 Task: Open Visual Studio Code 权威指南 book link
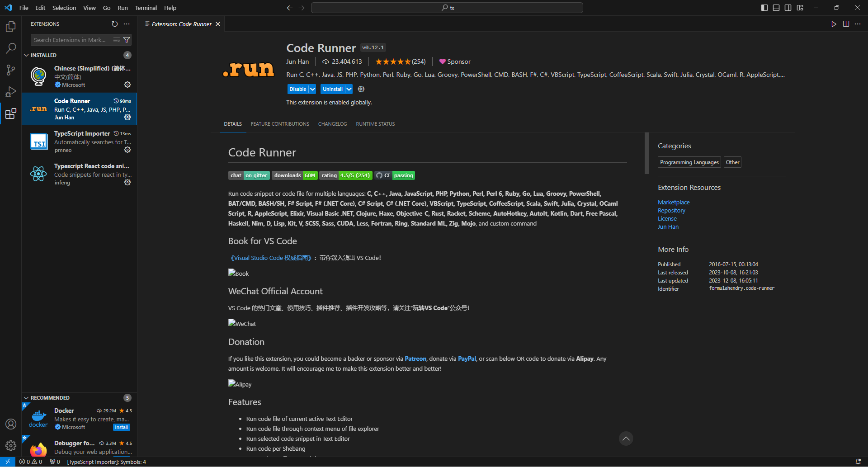271,258
